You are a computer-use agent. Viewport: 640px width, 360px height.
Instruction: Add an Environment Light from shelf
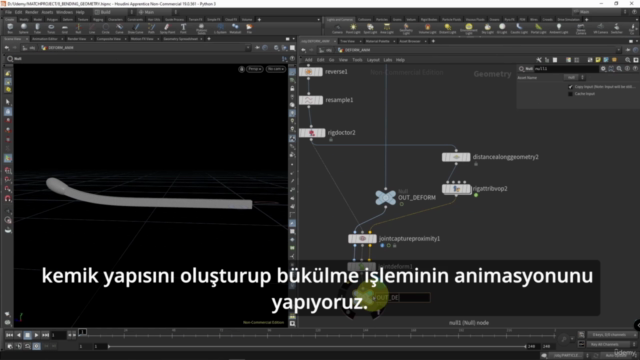[x=469, y=29]
